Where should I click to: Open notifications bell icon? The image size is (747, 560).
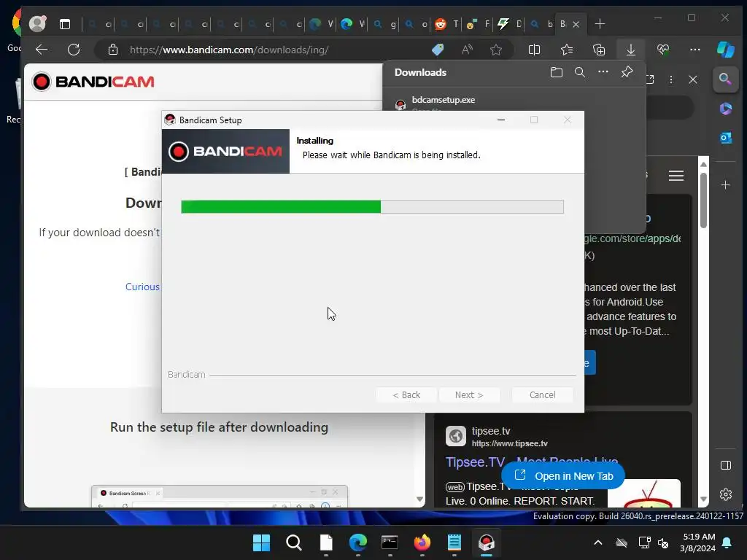[727, 542]
